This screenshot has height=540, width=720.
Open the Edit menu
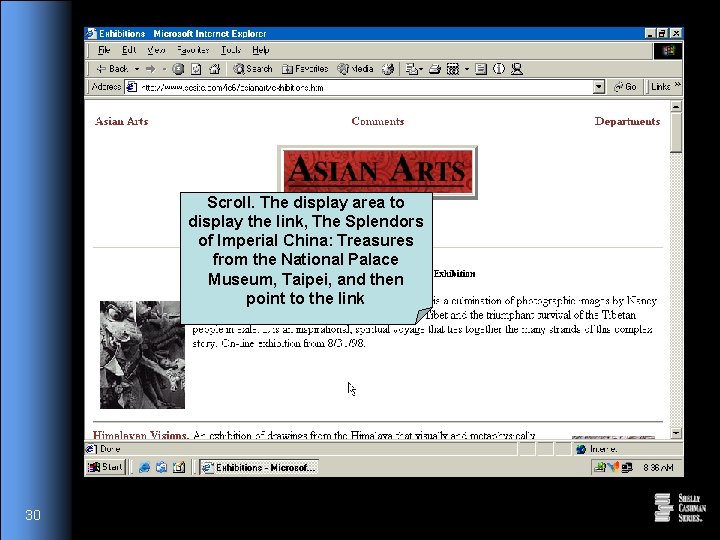pyautogui.click(x=129, y=50)
